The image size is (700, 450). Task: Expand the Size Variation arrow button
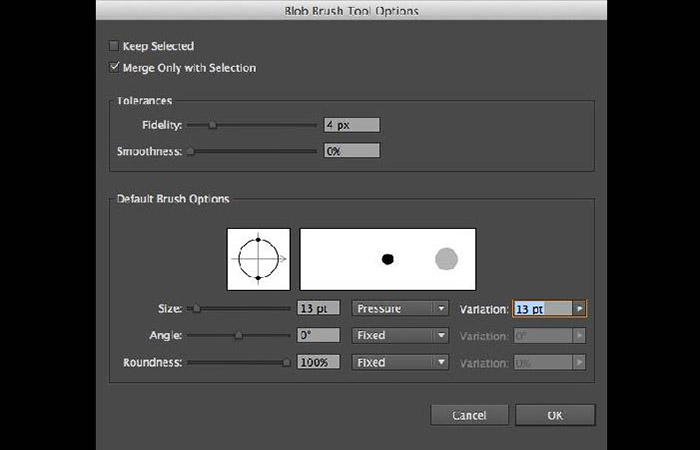[580, 309]
